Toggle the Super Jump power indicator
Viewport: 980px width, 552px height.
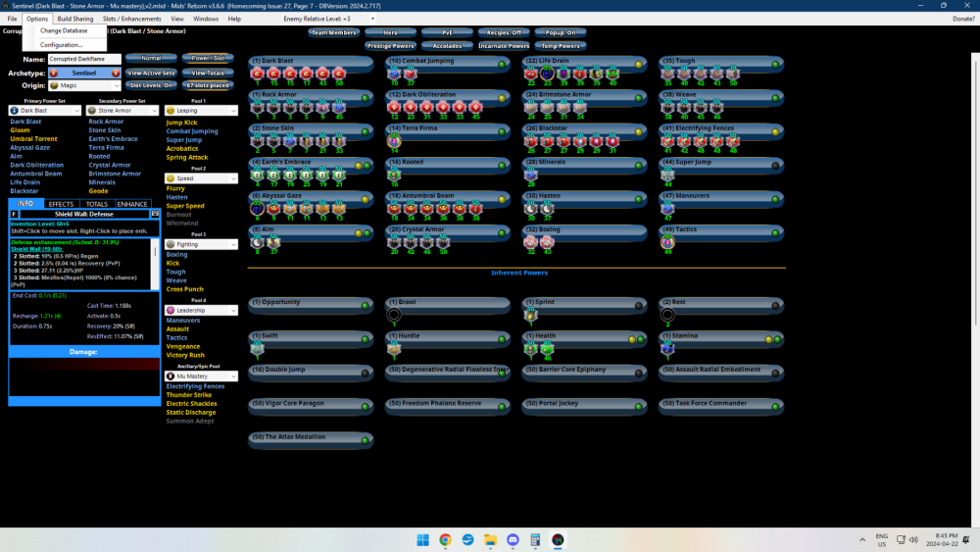coord(775,166)
